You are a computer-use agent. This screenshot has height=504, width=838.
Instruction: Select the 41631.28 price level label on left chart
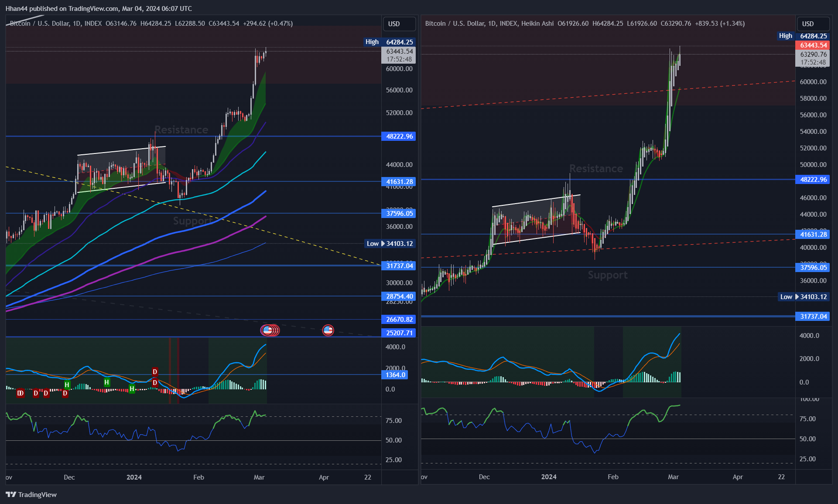click(x=399, y=182)
